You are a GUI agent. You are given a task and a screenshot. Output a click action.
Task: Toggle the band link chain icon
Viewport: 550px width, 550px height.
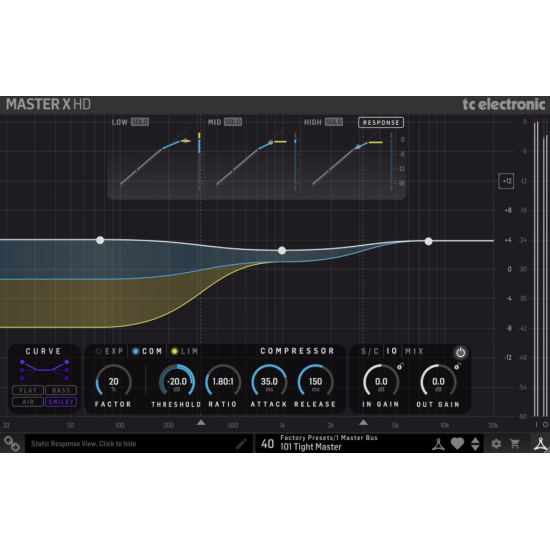[12, 443]
